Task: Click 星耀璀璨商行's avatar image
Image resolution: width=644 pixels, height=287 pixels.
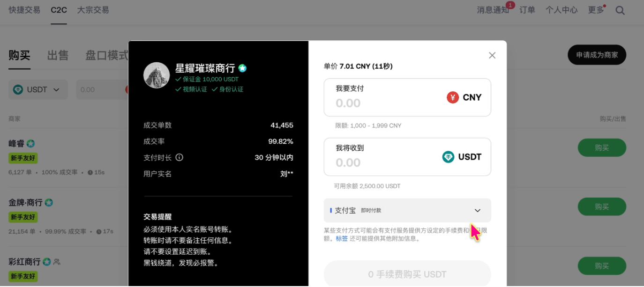Action: 156,74
